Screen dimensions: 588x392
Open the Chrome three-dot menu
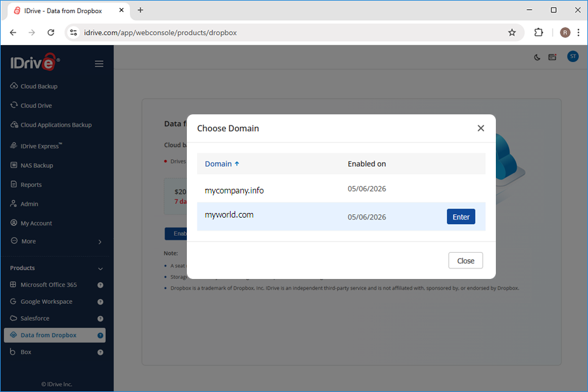click(x=579, y=33)
